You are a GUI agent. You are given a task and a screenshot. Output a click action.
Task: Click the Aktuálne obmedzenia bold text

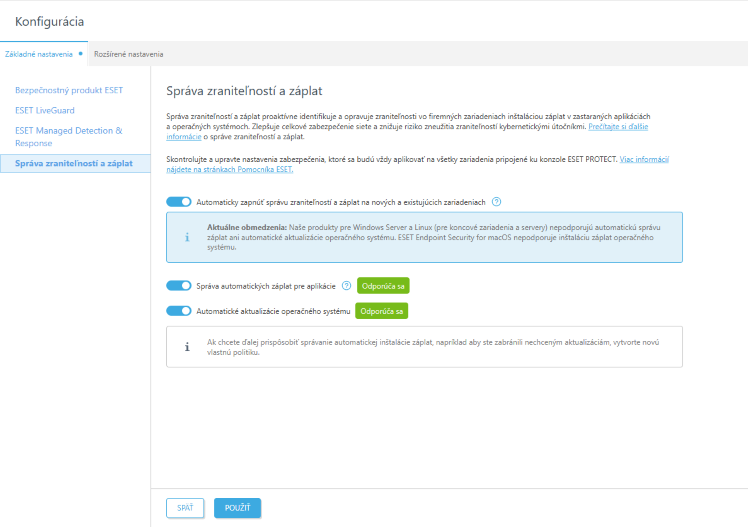pyautogui.click(x=247, y=227)
